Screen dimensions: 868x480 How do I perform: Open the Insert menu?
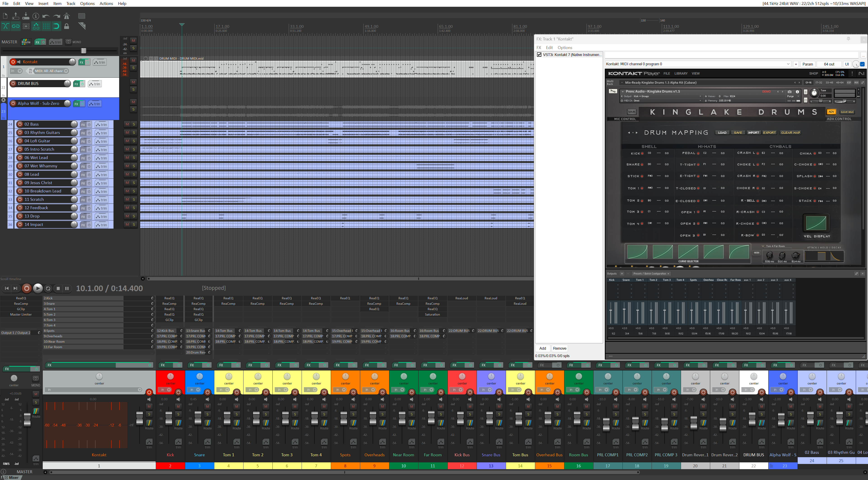coord(43,3)
